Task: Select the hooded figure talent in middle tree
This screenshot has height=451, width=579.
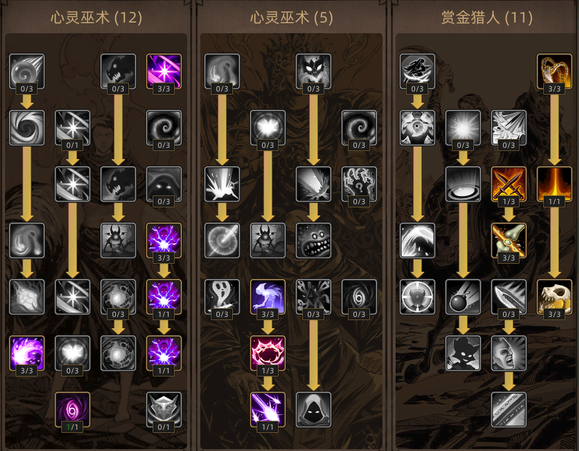Action: click(313, 409)
